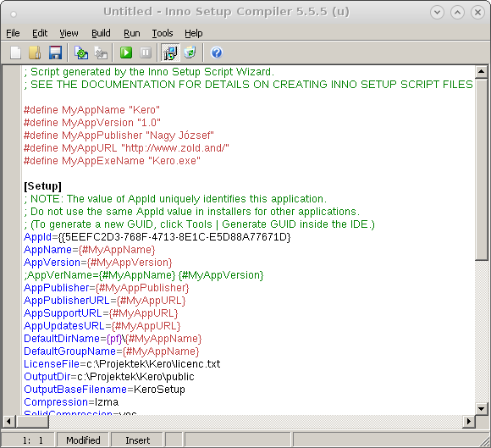Click the Stop Compile toolbar icon

pyautogui.click(x=101, y=53)
